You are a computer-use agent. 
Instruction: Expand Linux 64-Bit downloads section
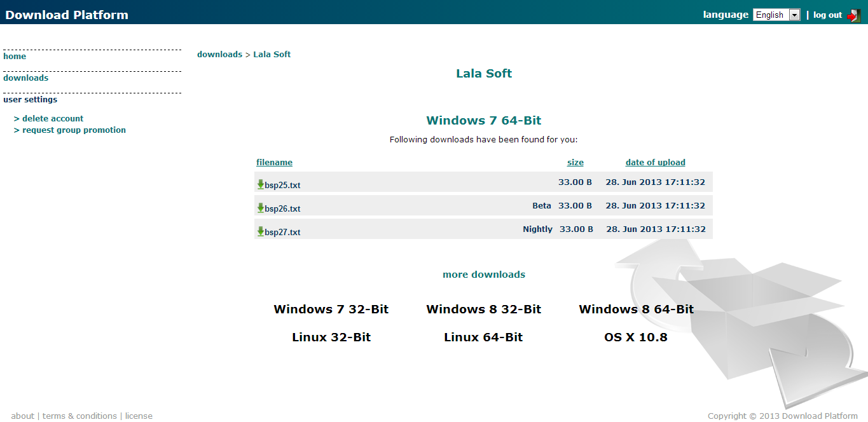(x=484, y=337)
